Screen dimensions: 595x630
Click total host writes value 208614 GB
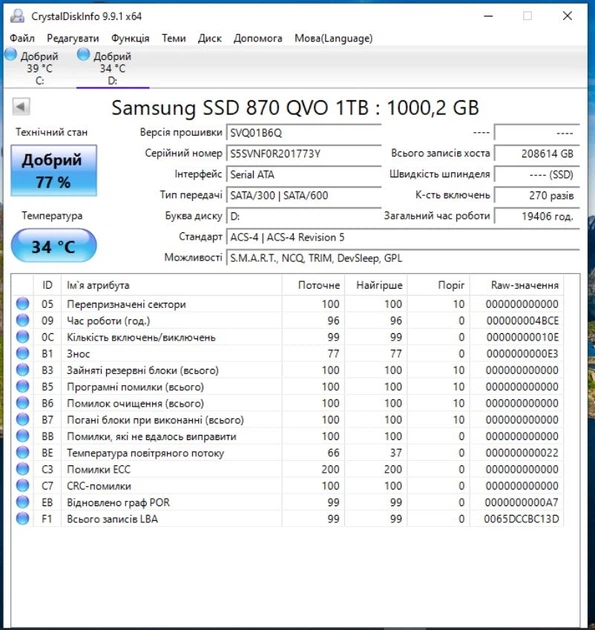point(537,153)
